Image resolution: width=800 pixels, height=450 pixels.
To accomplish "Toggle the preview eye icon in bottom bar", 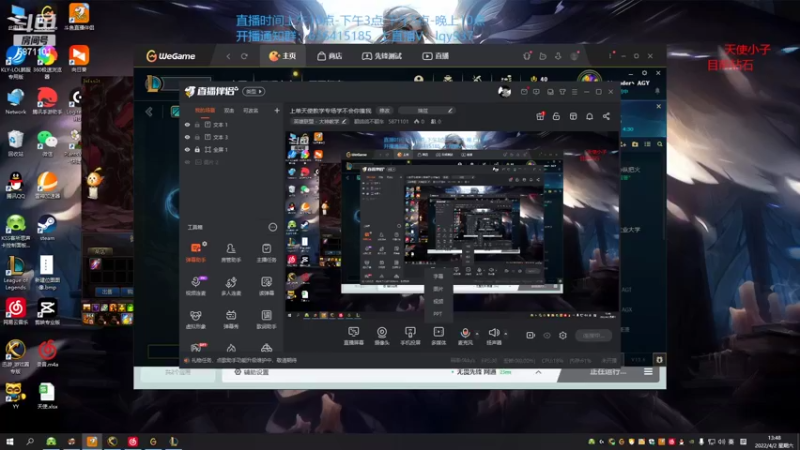I will 547,335.
